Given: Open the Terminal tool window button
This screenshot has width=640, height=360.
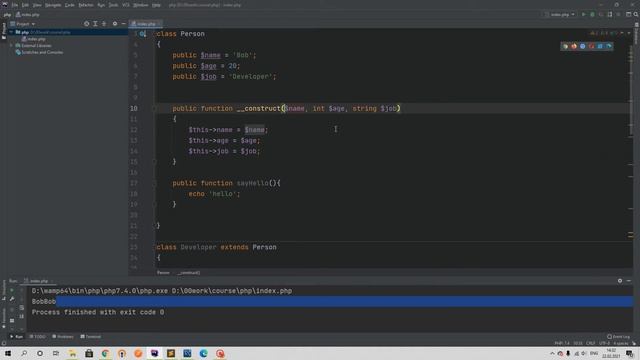Looking at the screenshot, I should pyautogui.click(x=90, y=337).
